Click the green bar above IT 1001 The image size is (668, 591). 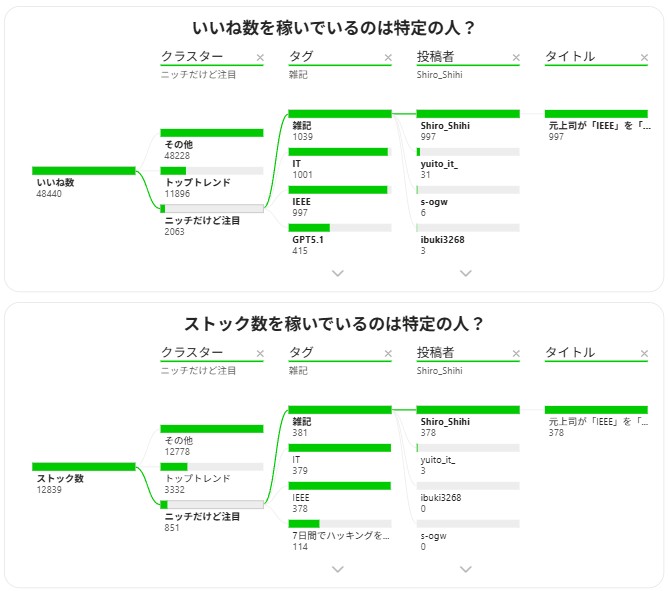click(339, 152)
